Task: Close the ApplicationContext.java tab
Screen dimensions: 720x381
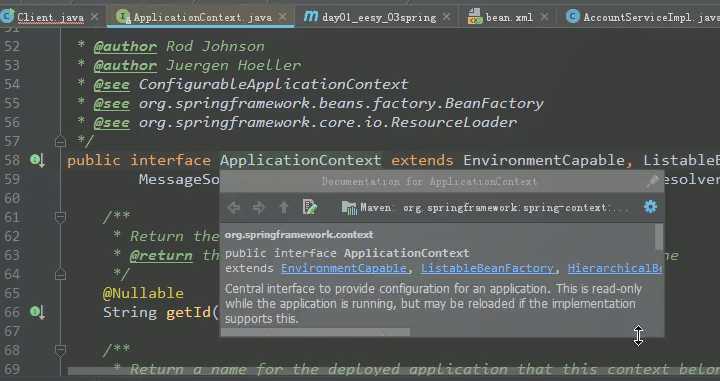Action: click(x=283, y=17)
